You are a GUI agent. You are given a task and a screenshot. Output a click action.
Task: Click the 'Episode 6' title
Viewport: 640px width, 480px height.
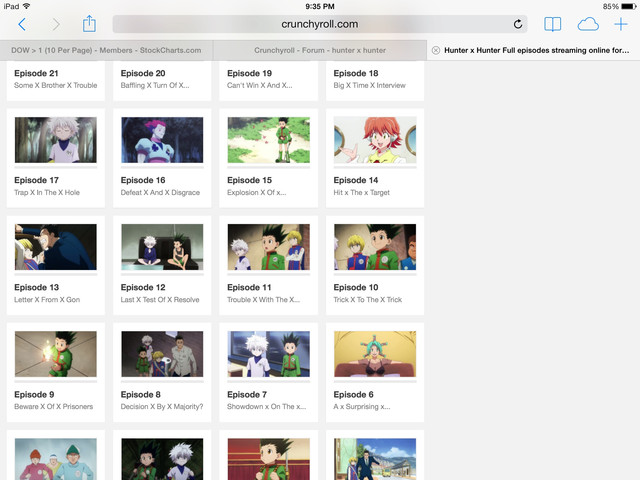pyautogui.click(x=353, y=395)
